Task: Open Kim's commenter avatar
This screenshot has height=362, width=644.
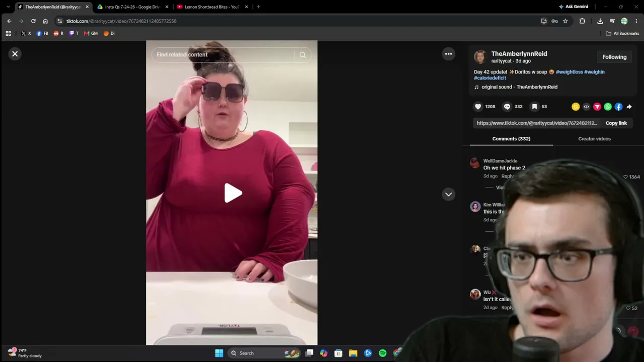Action: click(x=475, y=207)
